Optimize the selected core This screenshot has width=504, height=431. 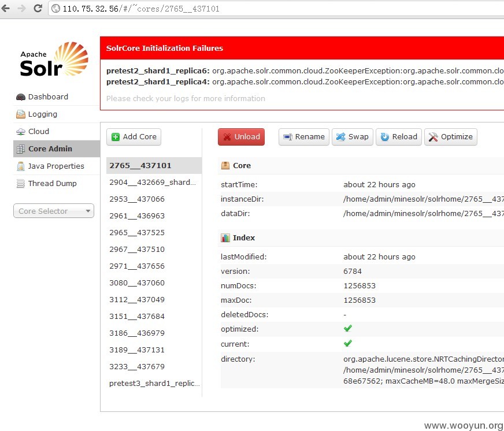click(x=451, y=137)
